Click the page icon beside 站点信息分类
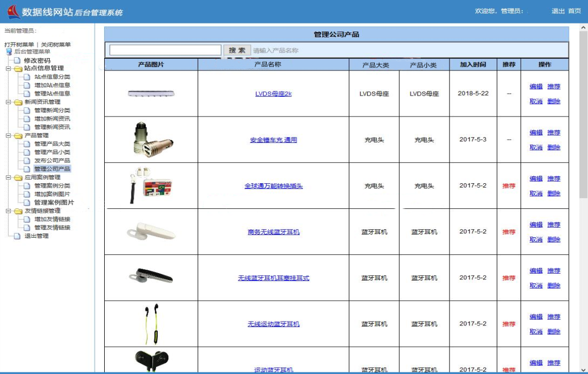This screenshot has width=588, height=374. [27, 77]
